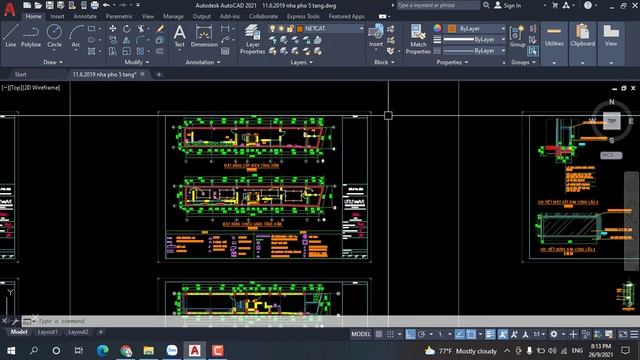Open the NETCAT layer dropdown
640x360 pixels.
coord(362,29)
